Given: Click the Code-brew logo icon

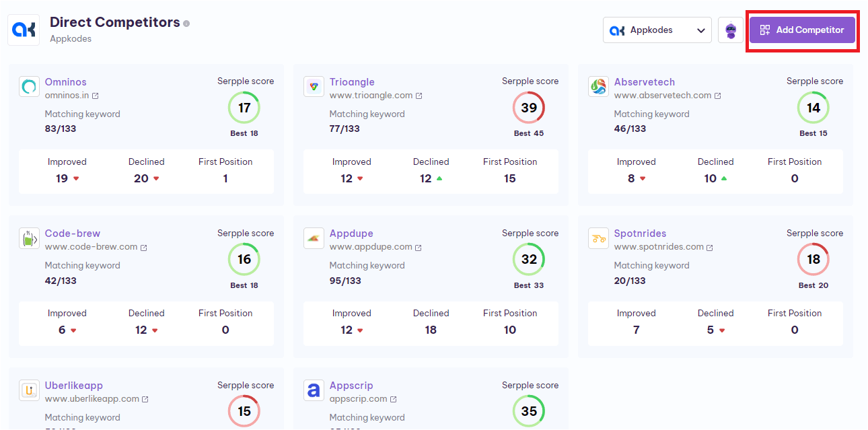Looking at the screenshot, I should [29, 238].
